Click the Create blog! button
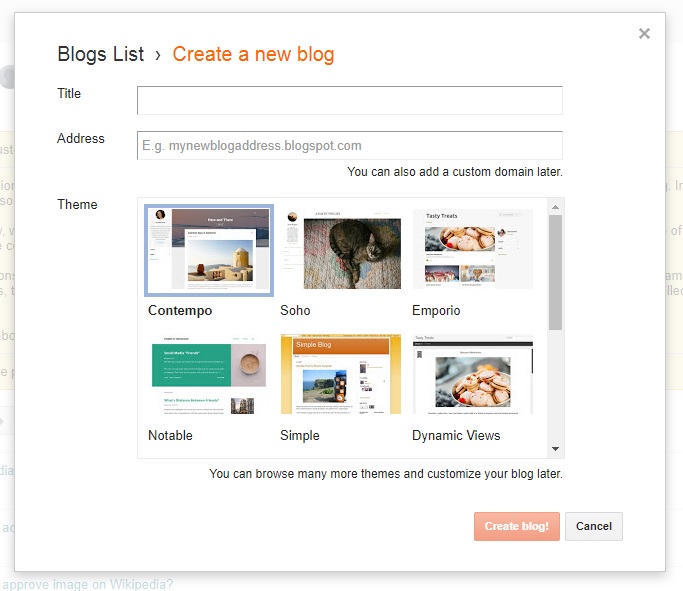 (517, 526)
